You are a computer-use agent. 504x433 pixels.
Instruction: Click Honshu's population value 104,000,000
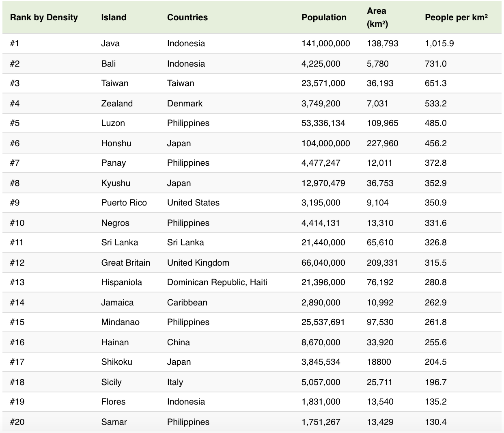tap(325, 143)
